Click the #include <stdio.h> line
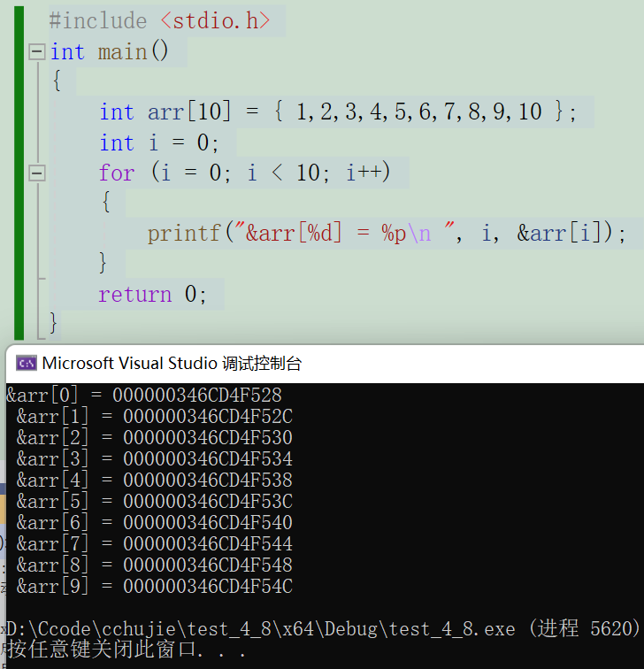This screenshot has height=669, width=644. (x=160, y=21)
